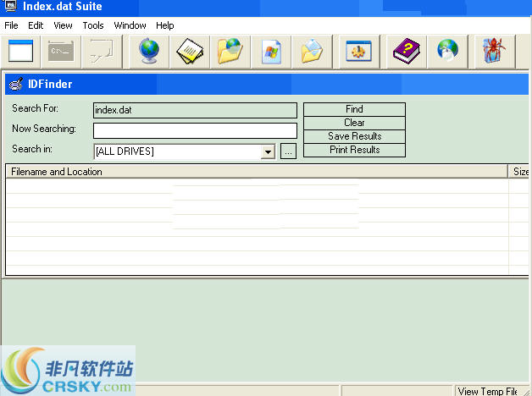
Task: Open the File menu
Action: (11, 25)
